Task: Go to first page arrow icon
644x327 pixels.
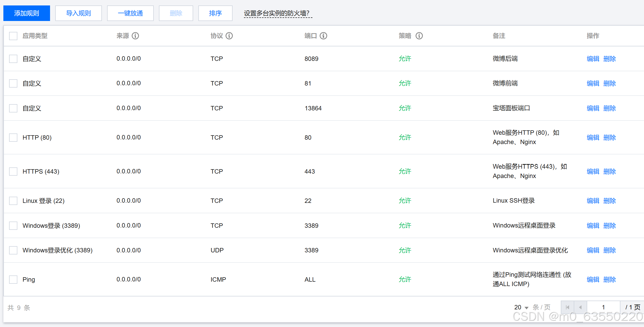Action: (568, 307)
